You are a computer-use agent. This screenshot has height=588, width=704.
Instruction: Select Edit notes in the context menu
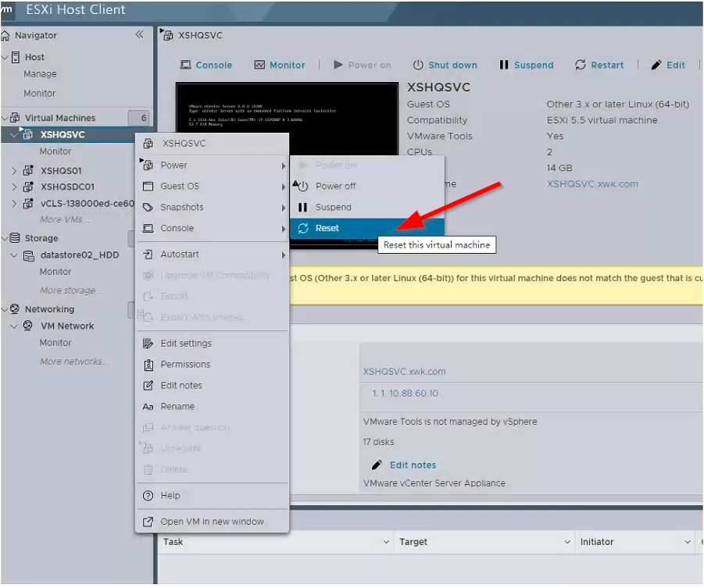point(213,385)
